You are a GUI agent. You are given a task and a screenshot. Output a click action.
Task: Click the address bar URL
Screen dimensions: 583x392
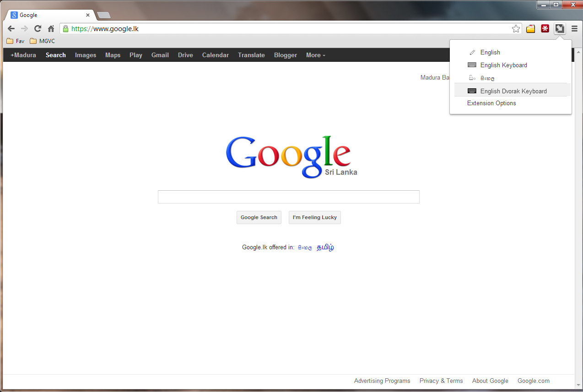tap(105, 29)
